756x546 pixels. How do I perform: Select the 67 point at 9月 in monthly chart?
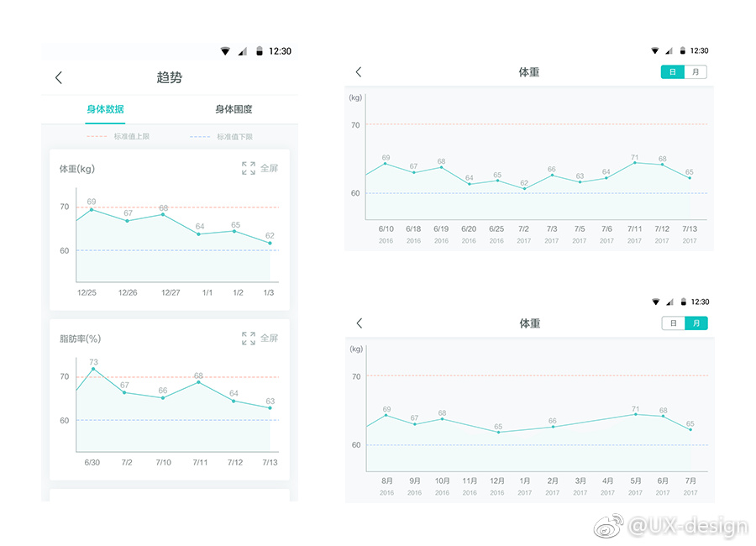pyautogui.click(x=415, y=424)
